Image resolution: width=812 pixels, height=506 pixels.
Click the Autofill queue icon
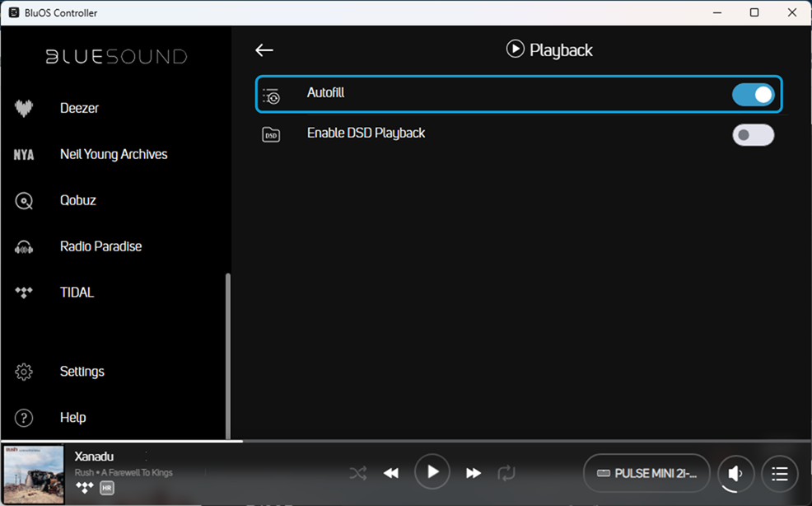(271, 96)
